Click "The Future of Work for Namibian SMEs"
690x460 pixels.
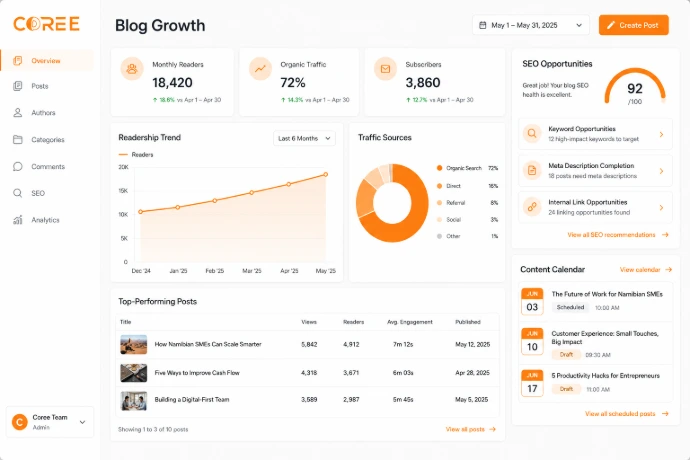click(607, 294)
